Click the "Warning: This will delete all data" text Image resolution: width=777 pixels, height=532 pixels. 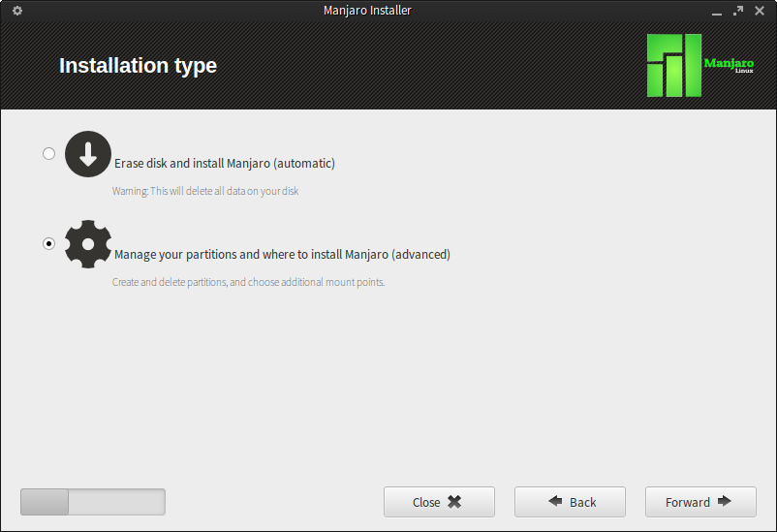[205, 191]
